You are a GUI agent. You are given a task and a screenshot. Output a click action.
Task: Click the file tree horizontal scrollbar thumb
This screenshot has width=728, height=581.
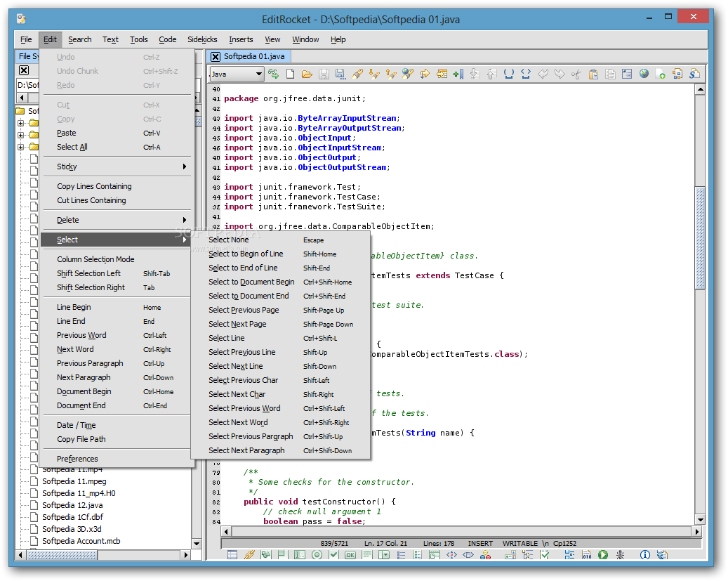[x=62, y=554]
